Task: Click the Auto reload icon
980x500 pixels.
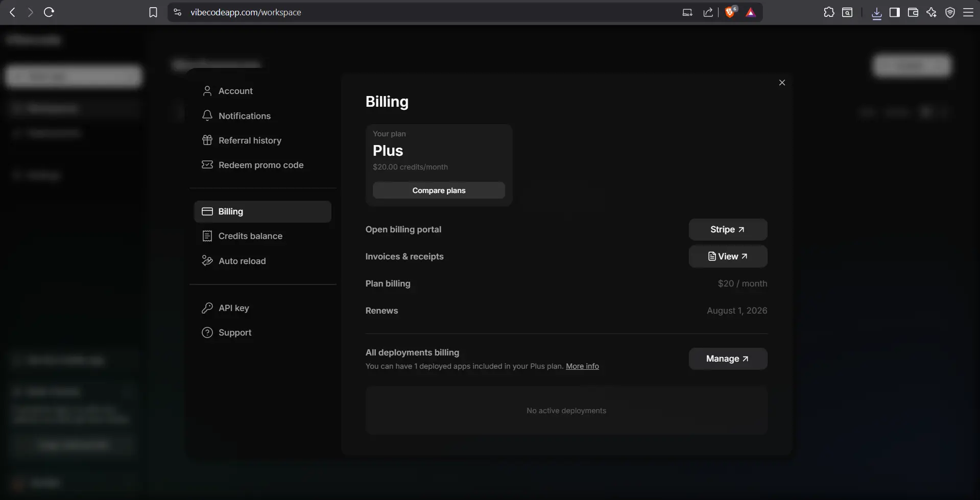Action: pyautogui.click(x=207, y=260)
